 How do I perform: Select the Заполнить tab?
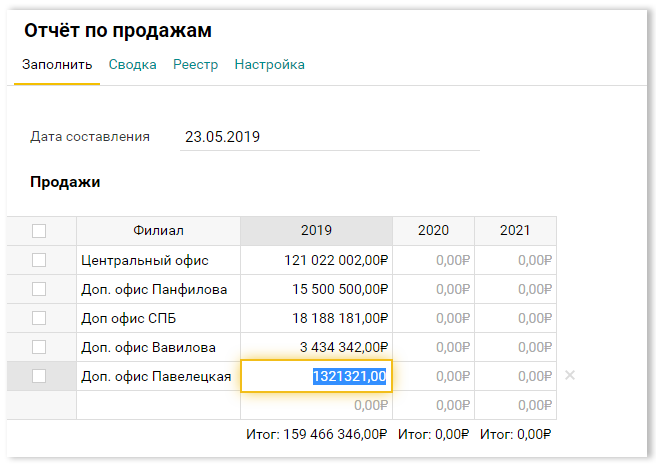tap(57, 64)
